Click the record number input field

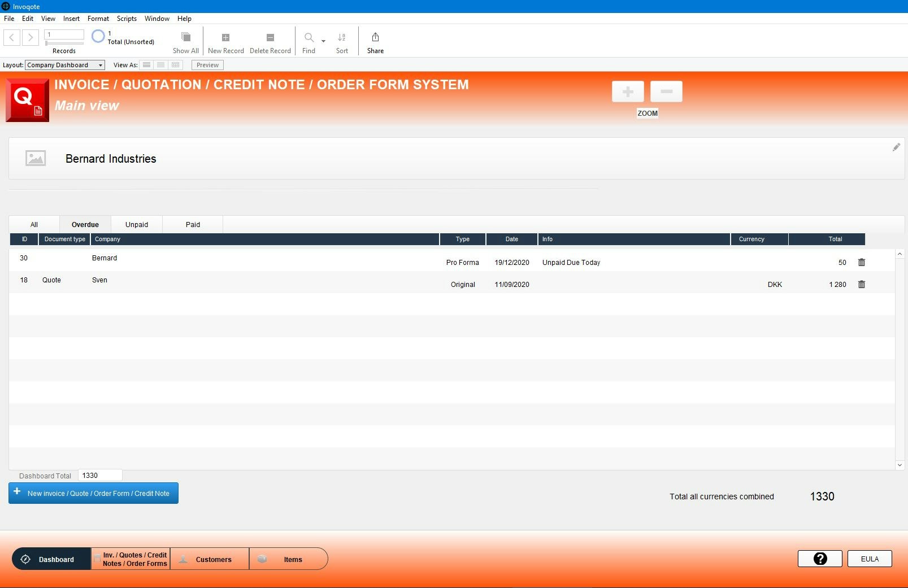coord(64,34)
